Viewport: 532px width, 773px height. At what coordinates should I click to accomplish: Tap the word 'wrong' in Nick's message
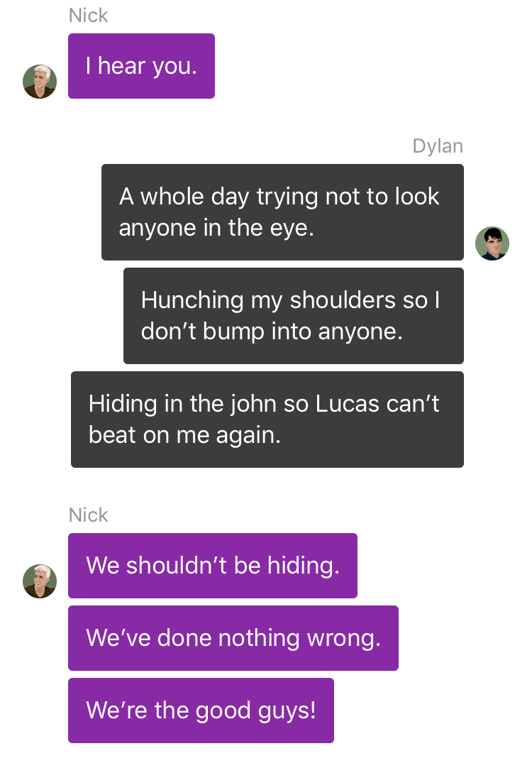340,639
